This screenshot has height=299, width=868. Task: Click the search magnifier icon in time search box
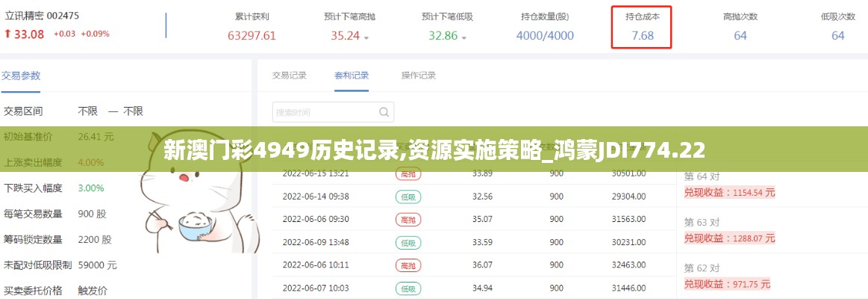[384, 113]
